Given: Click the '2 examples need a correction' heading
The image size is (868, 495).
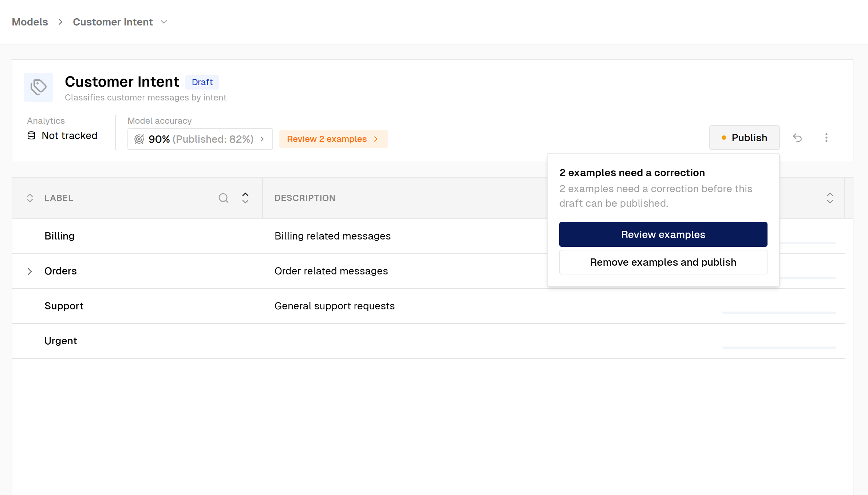Looking at the screenshot, I should tap(632, 173).
